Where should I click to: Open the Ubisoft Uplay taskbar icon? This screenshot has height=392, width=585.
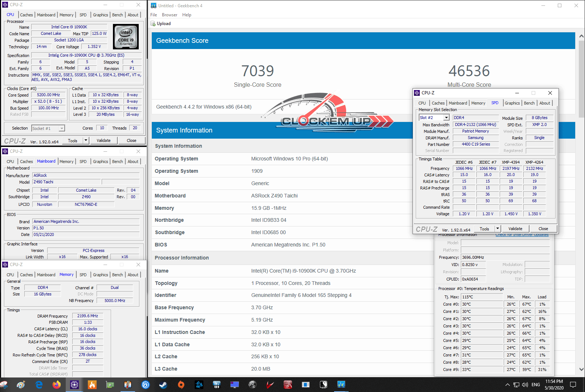145,384
